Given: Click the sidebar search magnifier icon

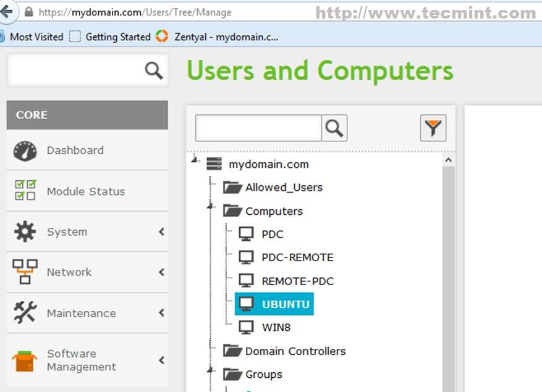Looking at the screenshot, I should click(x=154, y=71).
